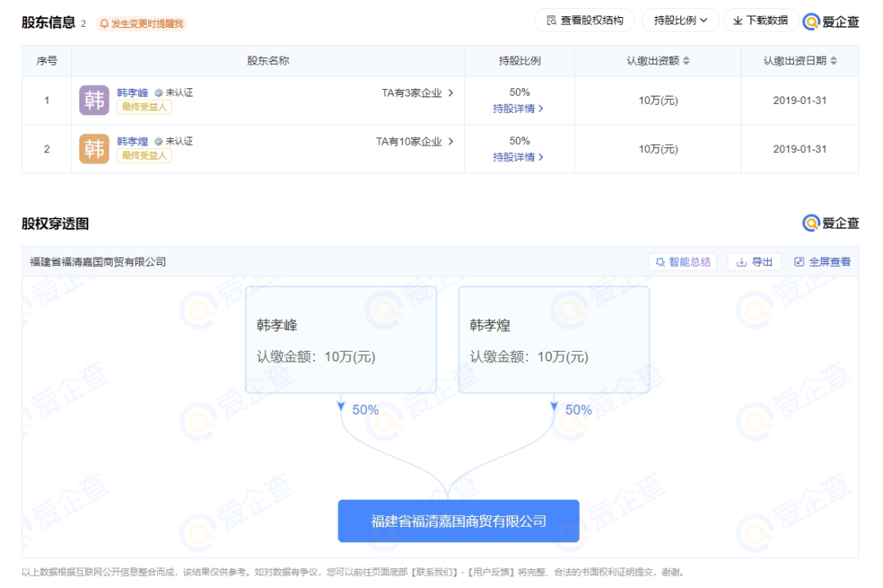Viewport: 883px width, 588px height.
Task: Sort by 认缴出资额 column arrows
Action: point(686,61)
